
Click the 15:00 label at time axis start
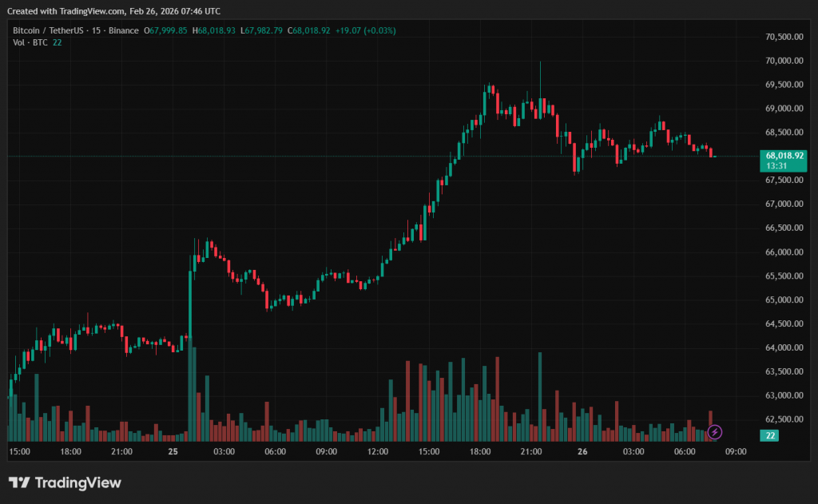19,451
